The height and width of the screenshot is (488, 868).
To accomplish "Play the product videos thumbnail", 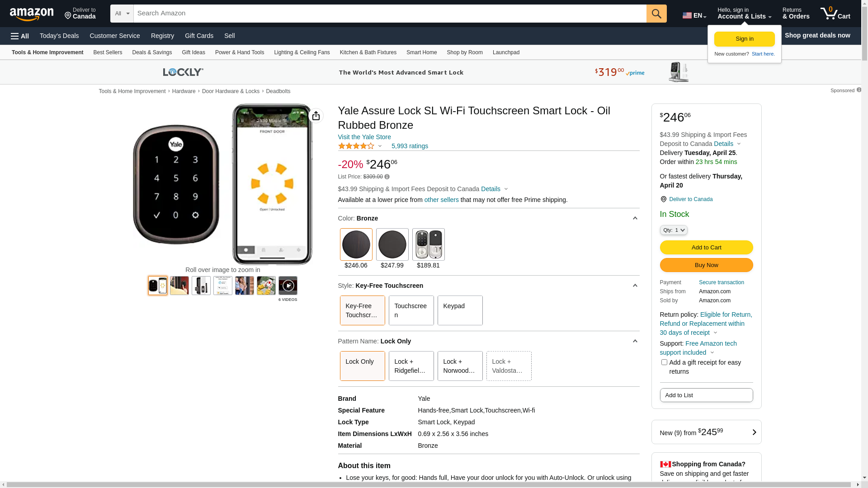I will 288,286.
